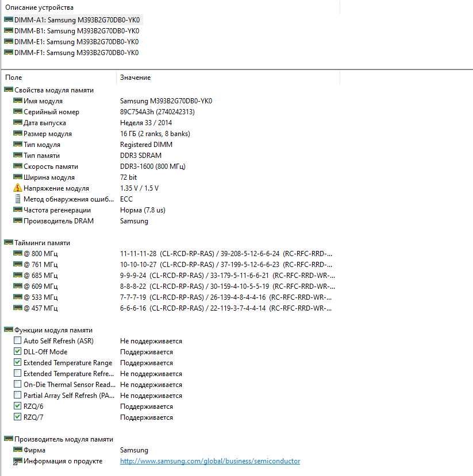Select the DDR3-1600 (800 МГц) value
Viewport: 473px width, 476px height.
[x=152, y=167]
